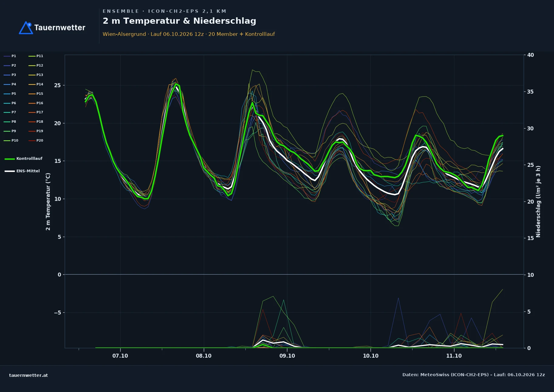The image size is (554, 392).
Task: Click the Daten: MeteoSwiss footer credit
Action: 474,375
